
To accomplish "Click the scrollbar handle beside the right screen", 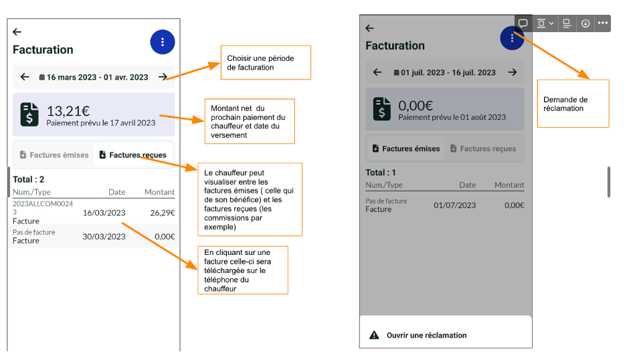I will click(x=609, y=182).
